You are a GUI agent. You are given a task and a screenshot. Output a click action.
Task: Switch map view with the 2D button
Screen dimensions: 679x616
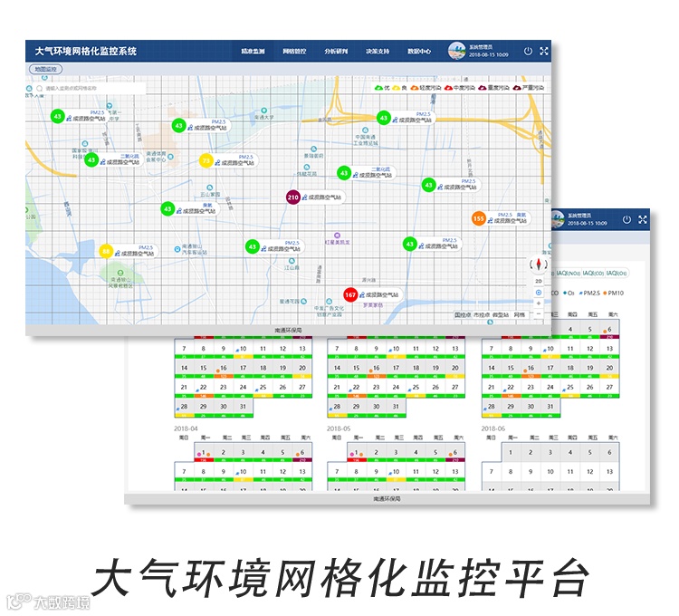(x=539, y=281)
